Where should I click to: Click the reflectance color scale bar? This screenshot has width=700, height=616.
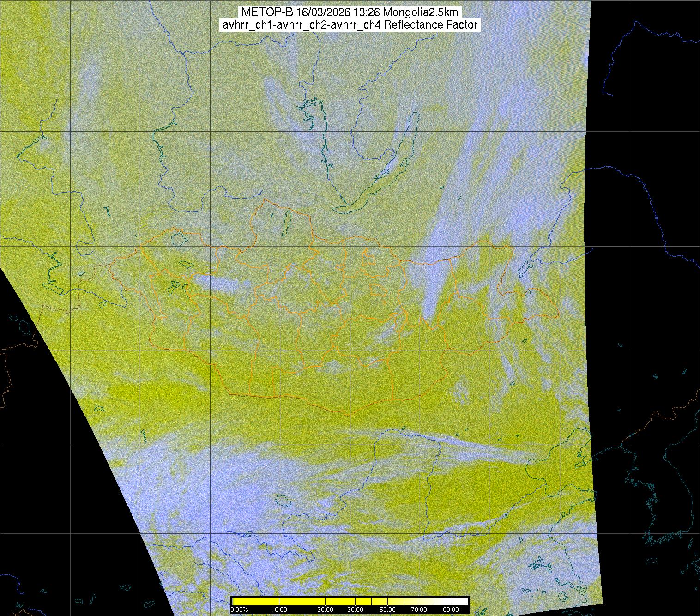coord(350,601)
